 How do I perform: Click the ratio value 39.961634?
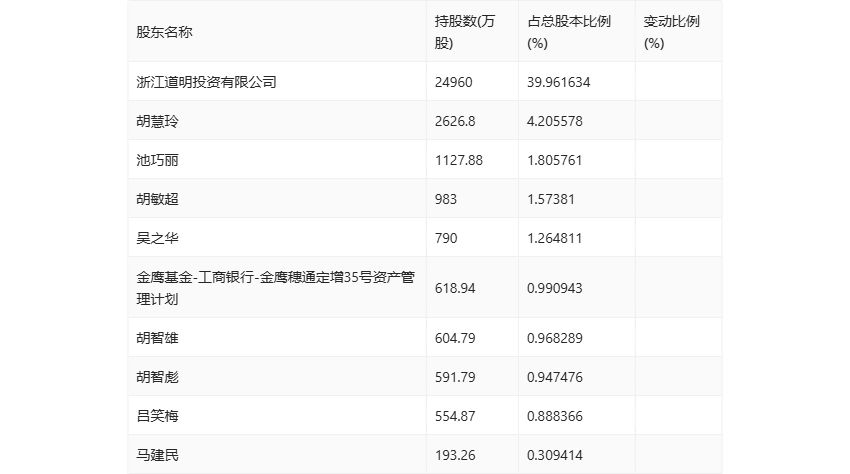click(x=558, y=82)
